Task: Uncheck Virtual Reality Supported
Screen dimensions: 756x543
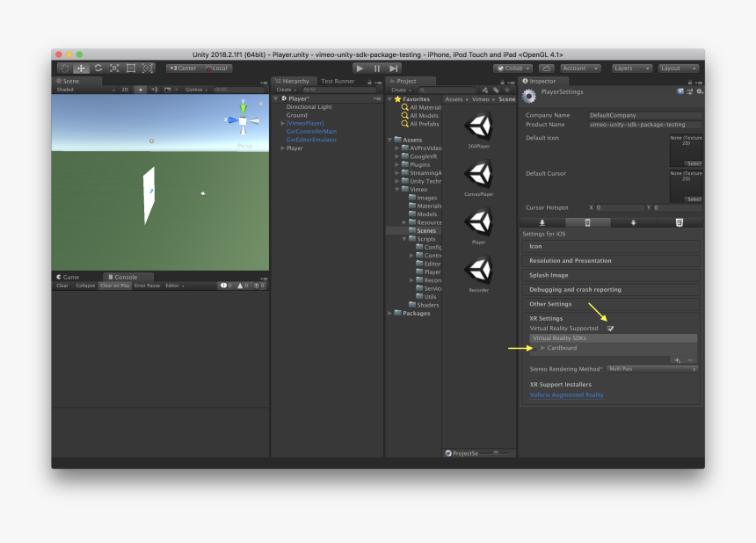Action: [x=610, y=329]
